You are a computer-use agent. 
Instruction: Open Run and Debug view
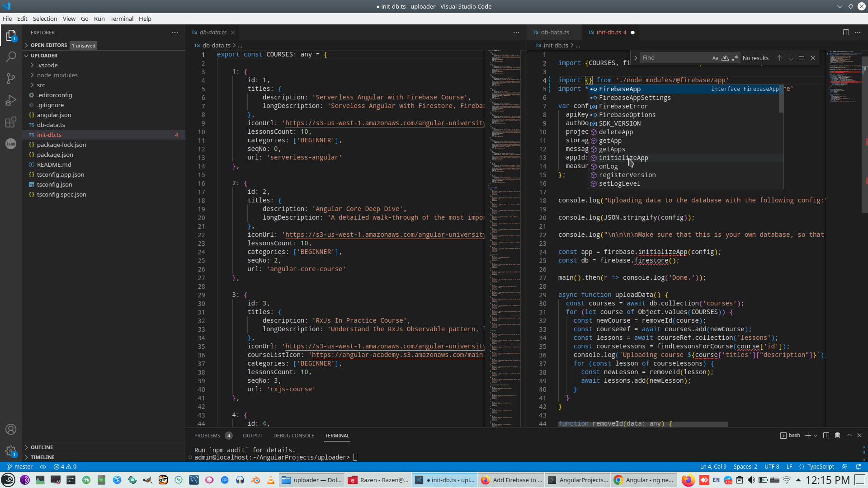(11, 100)
